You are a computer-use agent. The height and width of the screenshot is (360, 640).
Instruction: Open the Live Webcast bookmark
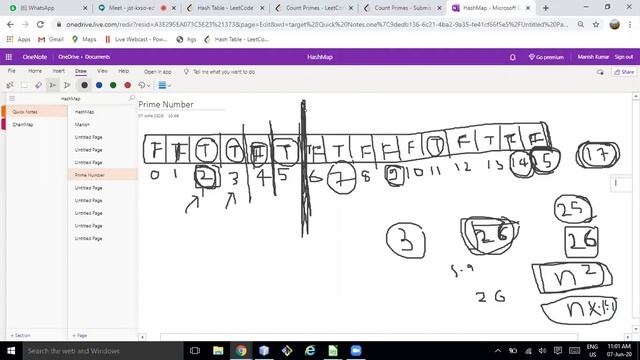pyautogui.click(x=136, y=39)
